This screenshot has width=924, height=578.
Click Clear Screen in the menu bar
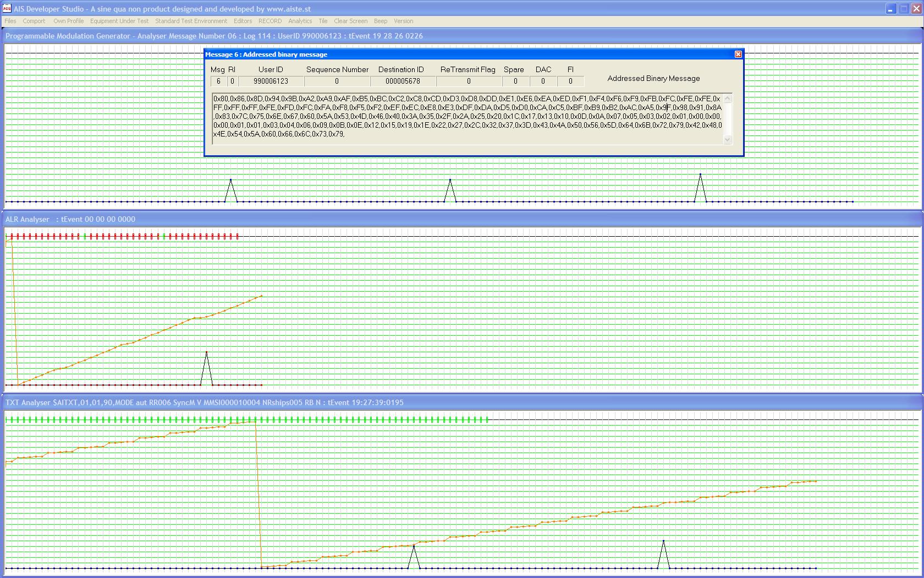click(350, 21)
